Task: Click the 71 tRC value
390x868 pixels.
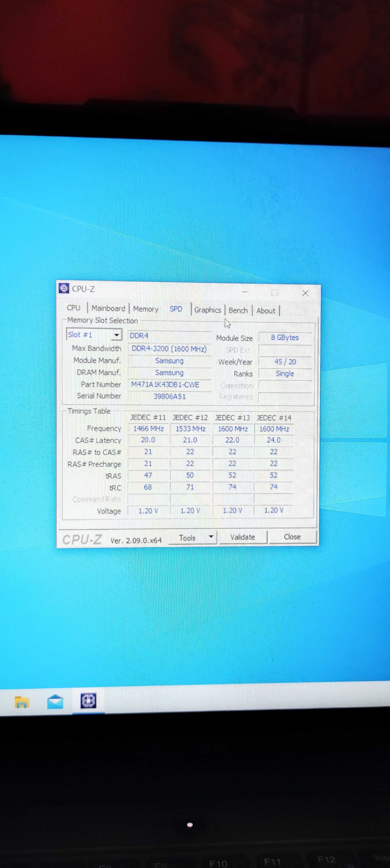Action: [190, 487]
